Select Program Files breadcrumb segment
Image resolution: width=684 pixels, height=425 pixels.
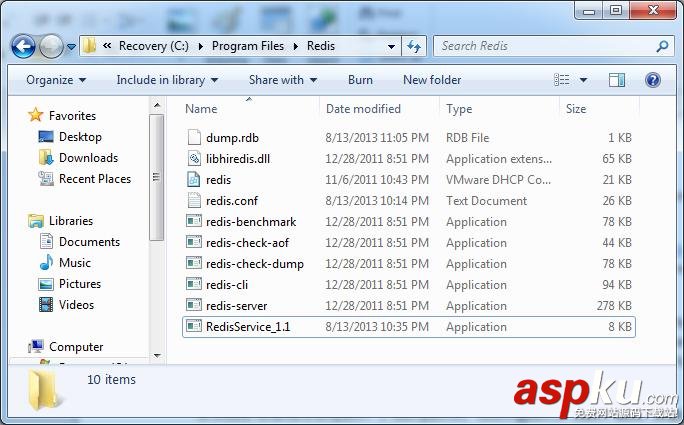coord(248,46)
